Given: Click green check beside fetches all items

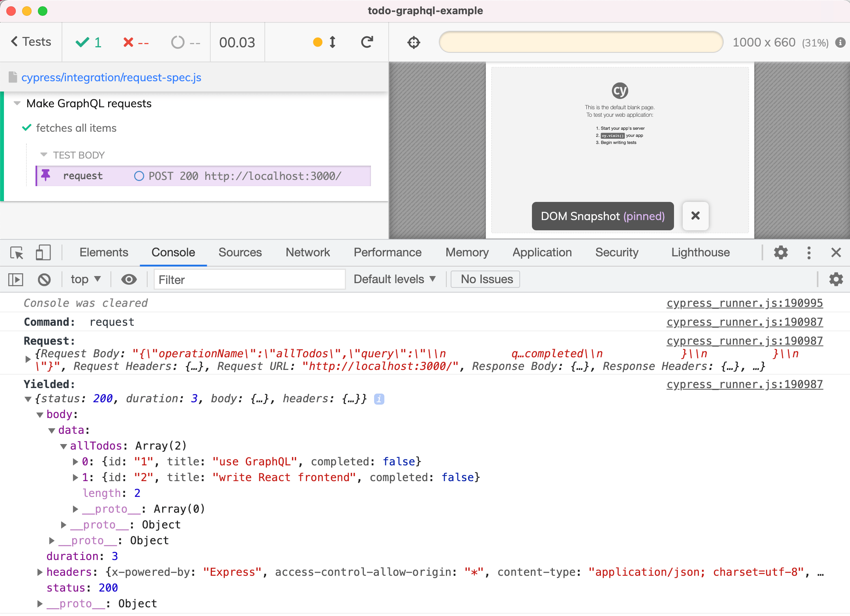Looking at the screenshot, I should click(26, 128).
